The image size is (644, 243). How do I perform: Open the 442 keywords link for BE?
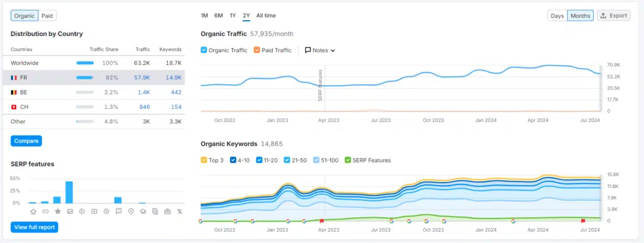pos(176,93)
